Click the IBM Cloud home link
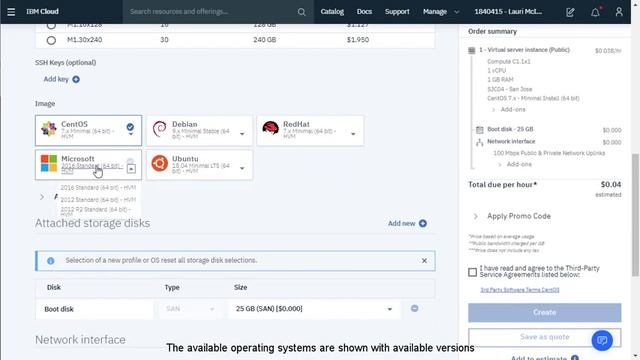 click(42, 12)
